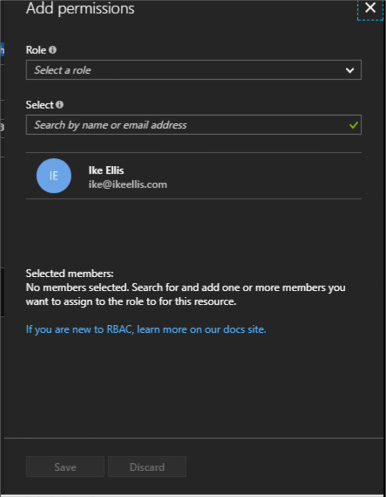Open the RBAC docs site link
The image size is (386, 497).
coord(146,329)
